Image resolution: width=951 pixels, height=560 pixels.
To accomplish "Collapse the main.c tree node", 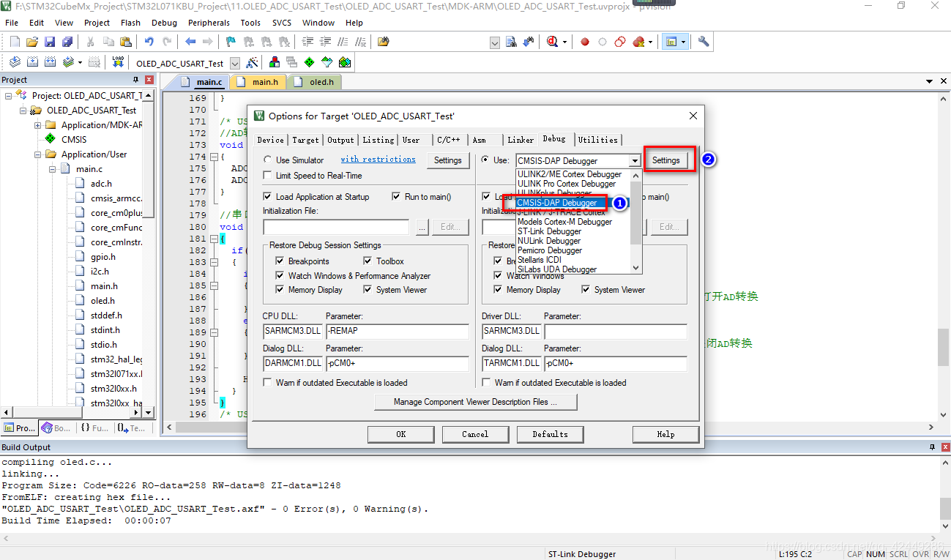I will (x=53, y=169).
